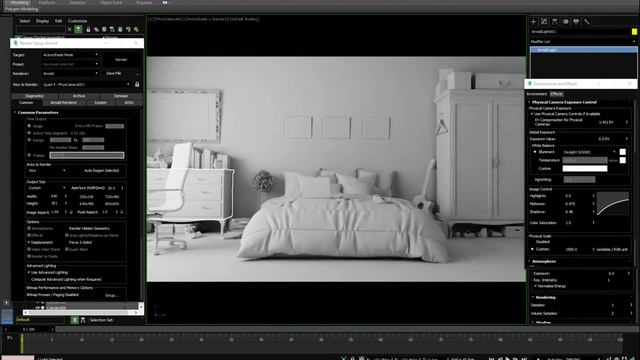Open the Utilities wrench icon in command panel
The width and height of the screenshot is (640, 360).
click(587, 22)
